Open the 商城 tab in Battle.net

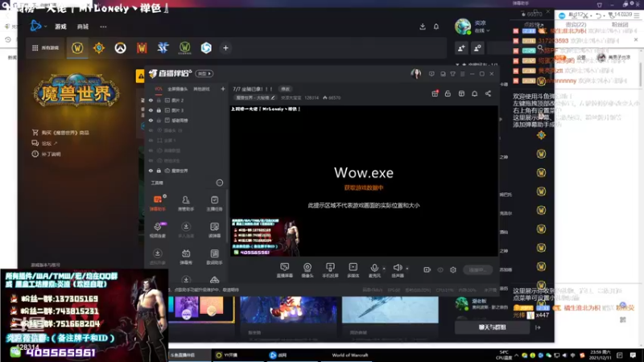point(83,27)
